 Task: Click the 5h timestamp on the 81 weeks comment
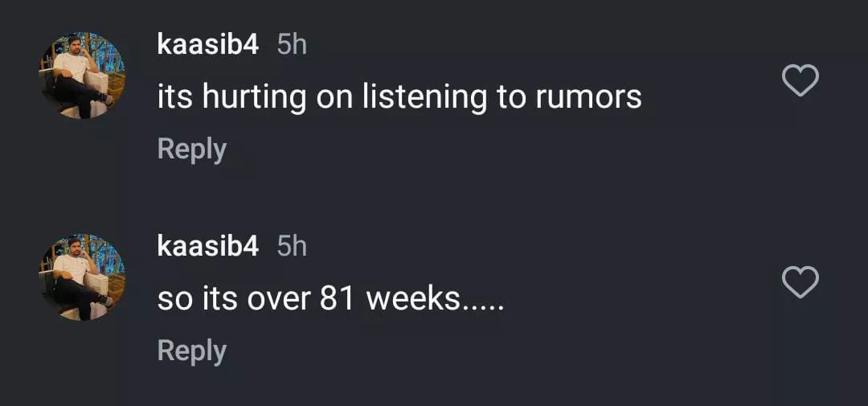click(292, 247)
